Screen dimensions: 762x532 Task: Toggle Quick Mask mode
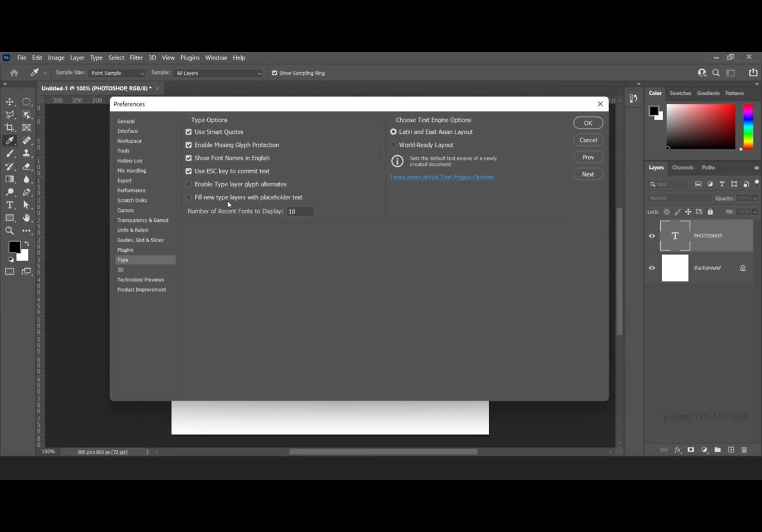click(x=10, y=271)
